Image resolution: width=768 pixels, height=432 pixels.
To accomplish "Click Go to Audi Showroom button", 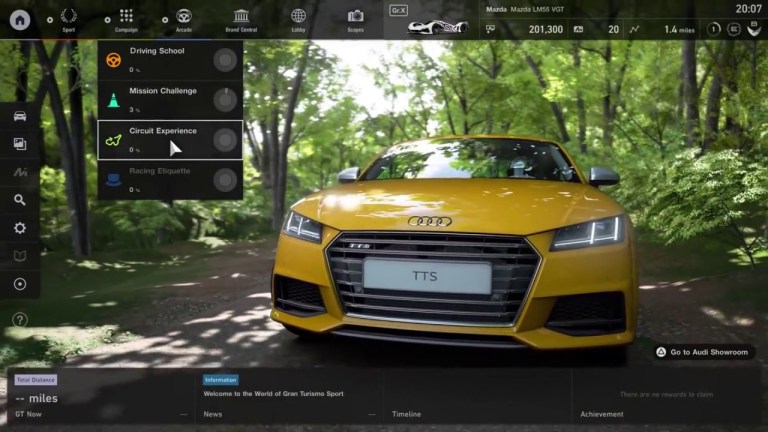I will (704, 352).
